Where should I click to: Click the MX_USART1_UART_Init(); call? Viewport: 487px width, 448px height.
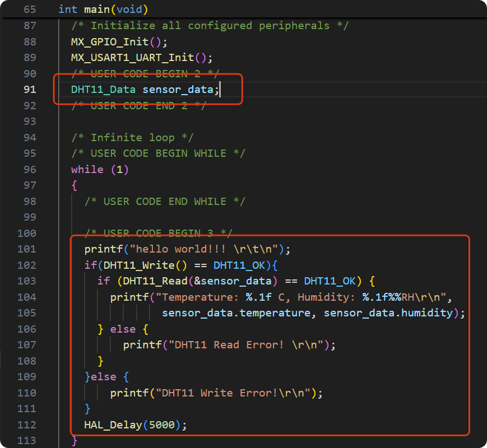click(142, 58)
